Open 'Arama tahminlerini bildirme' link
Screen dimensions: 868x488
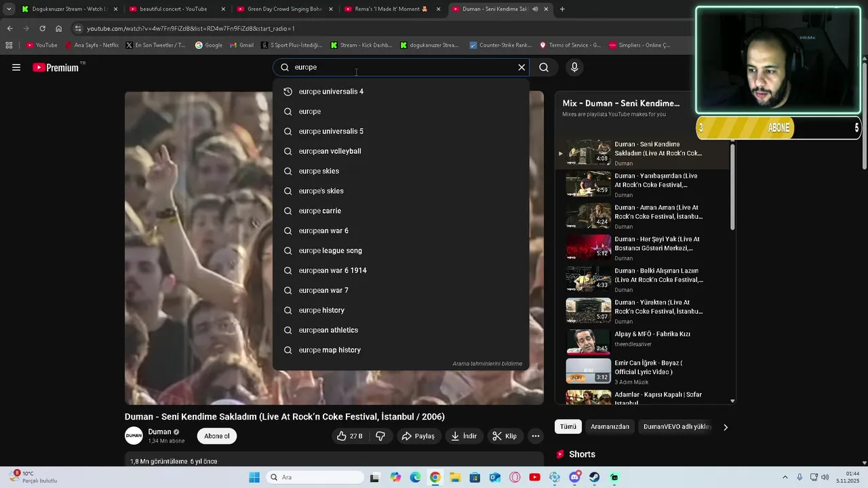click(x=487, y=364)
